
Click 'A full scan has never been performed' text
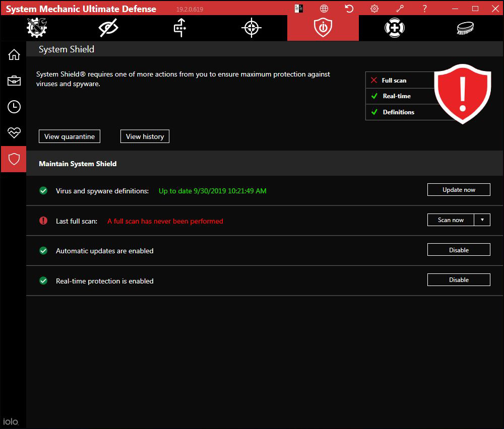(x=165, y=221)
